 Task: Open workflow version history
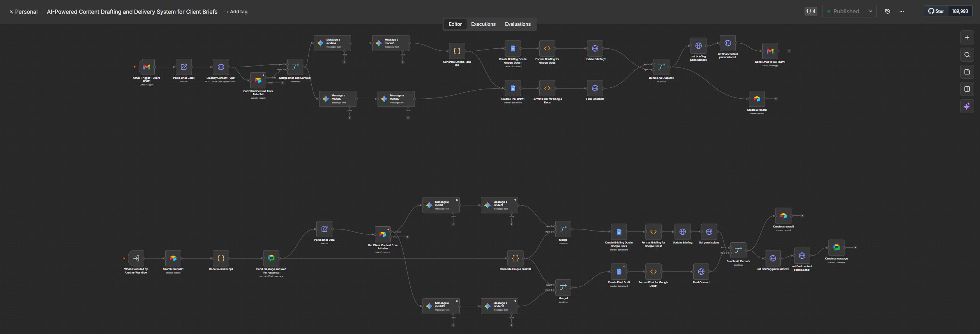point(887,11)
